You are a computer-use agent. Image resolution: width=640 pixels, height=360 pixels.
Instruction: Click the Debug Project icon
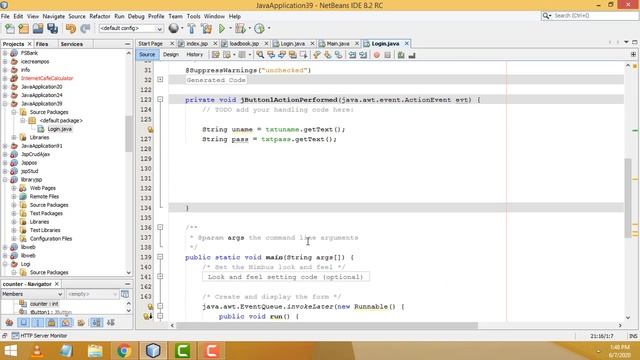pos(240,28)
